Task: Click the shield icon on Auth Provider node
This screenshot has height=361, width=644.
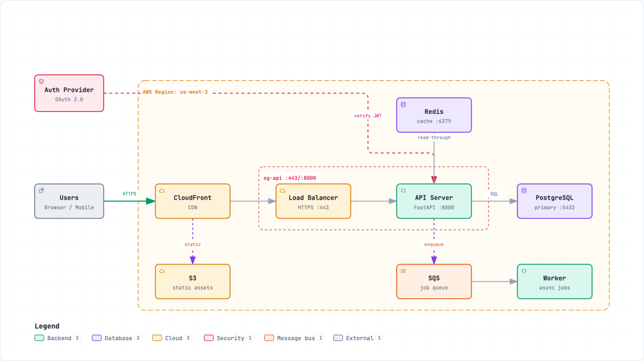Action: click(41, 82)
